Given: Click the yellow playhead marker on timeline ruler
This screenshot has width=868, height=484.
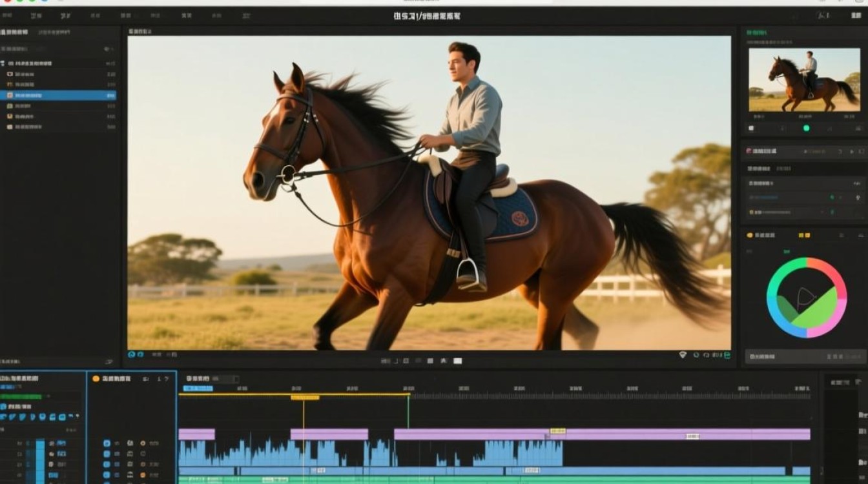Looking at the screenshot, I should point(304,398).
